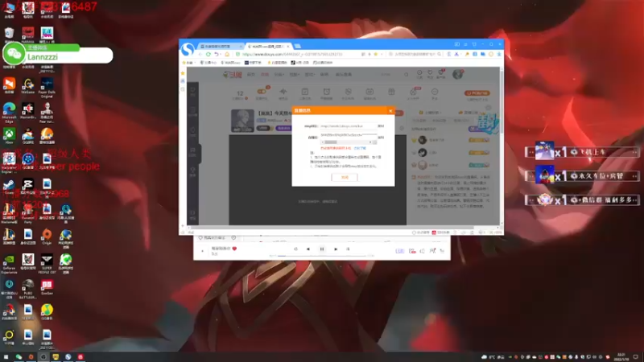This screenshot has width=644, height=362.
Task: Bookmark the page with the address-bar star
Action: (x=375, y=54)
